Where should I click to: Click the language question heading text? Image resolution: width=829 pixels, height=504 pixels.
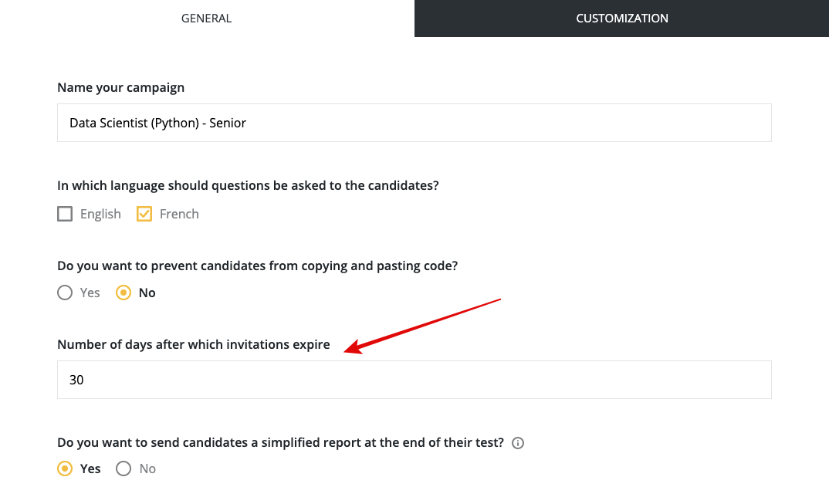(x=248, y=186)
